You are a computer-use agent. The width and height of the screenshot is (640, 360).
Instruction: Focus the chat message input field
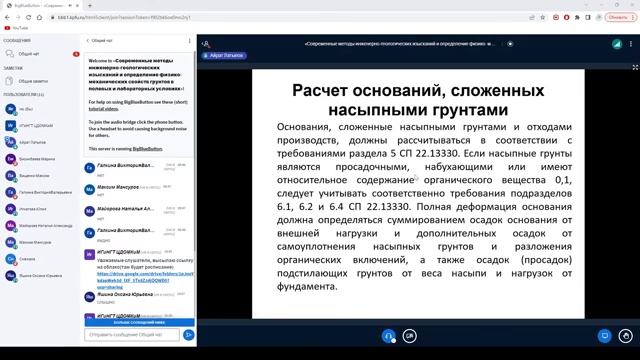click(x=132, y=335)
